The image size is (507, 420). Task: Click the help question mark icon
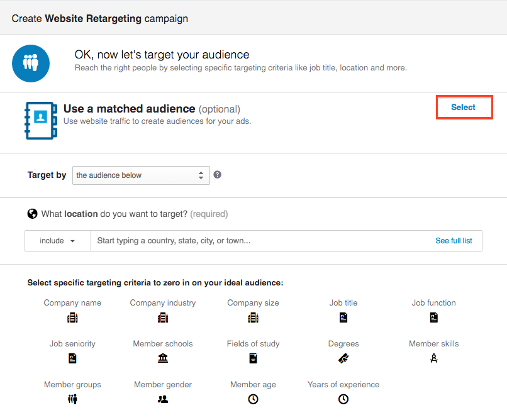[217, 175]
